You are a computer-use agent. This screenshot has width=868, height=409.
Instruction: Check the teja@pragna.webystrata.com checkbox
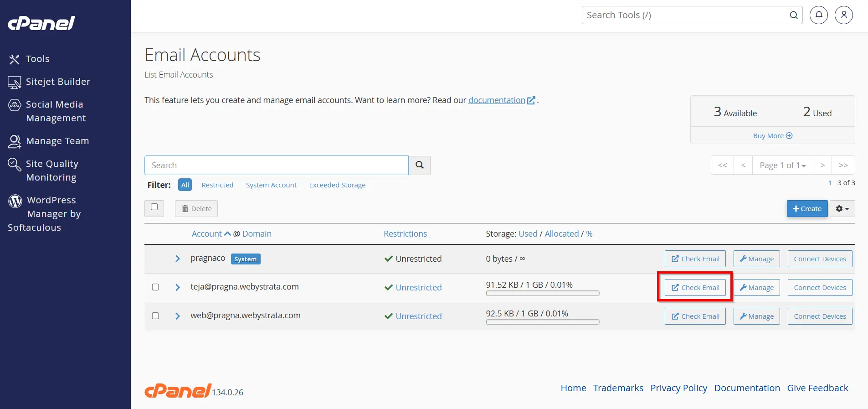(x=155, y=287)
